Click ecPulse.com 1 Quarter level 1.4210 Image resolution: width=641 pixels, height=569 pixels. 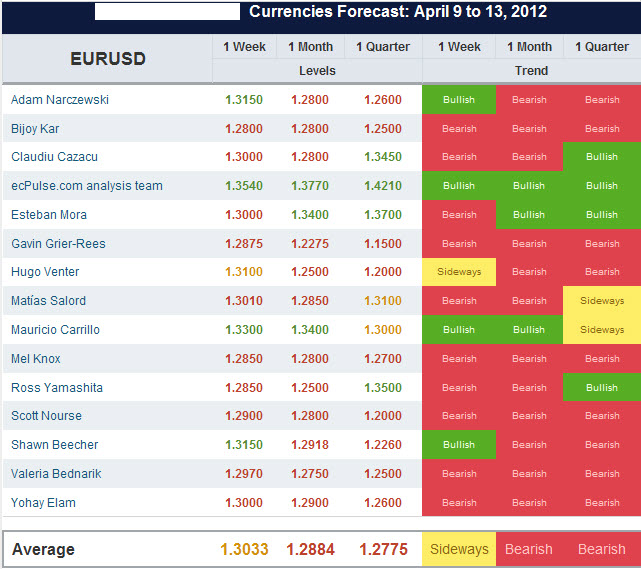(383, 186)
